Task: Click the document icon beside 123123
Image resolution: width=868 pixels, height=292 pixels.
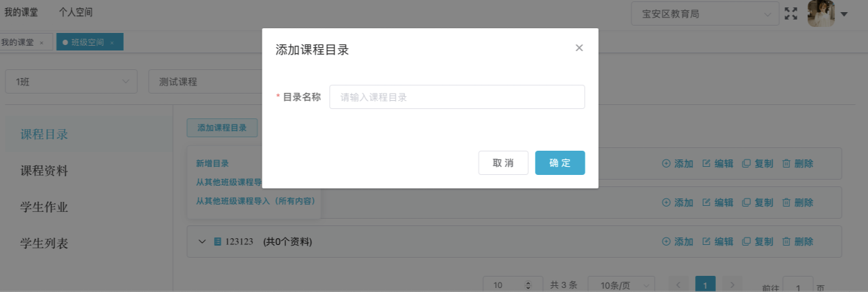Action: 217,242
